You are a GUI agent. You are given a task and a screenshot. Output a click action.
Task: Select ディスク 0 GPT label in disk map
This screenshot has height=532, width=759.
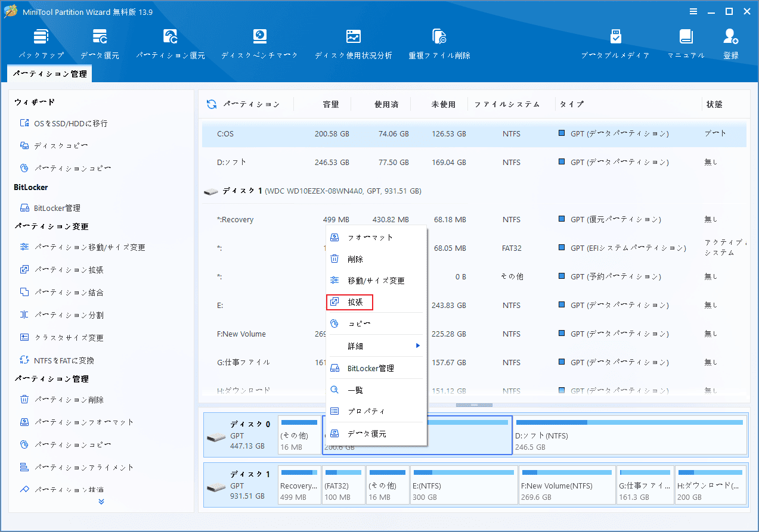tap(240, 435)
